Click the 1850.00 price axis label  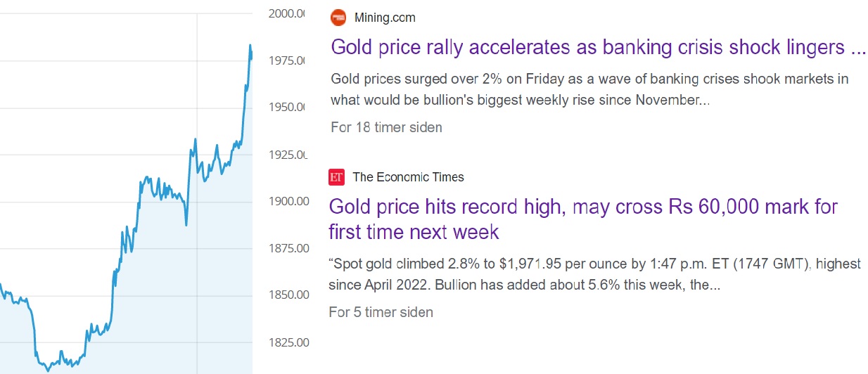pos(290,295)
